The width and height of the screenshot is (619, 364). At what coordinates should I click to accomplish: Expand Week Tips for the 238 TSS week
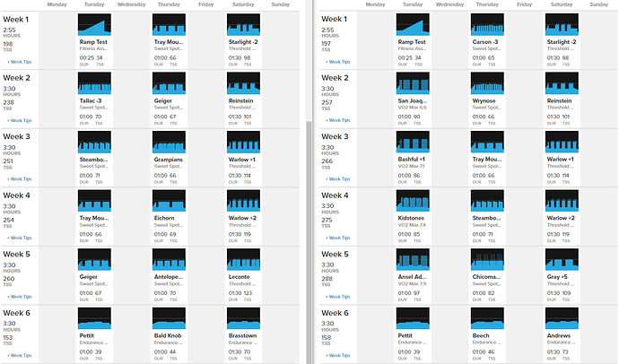pos(20,121)
